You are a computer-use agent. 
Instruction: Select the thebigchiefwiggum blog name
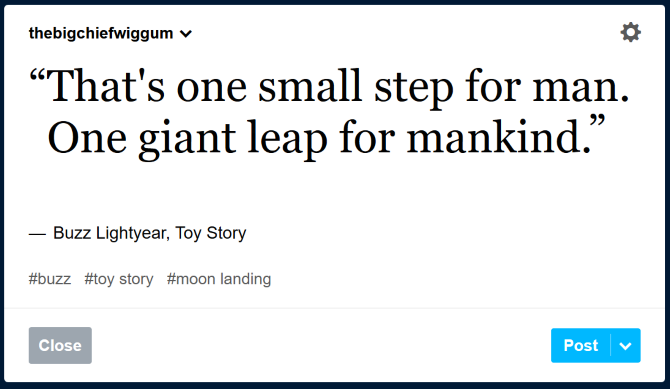(x=101, y=33)
